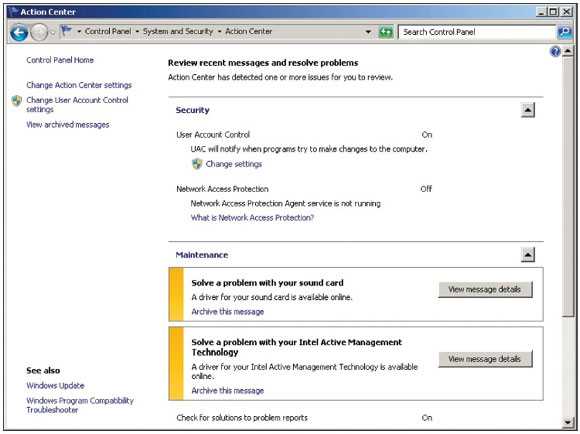This screenshot has height=434, width=580.
Task: Select the System and Security breadcrumb item
Action: point(178,31)
